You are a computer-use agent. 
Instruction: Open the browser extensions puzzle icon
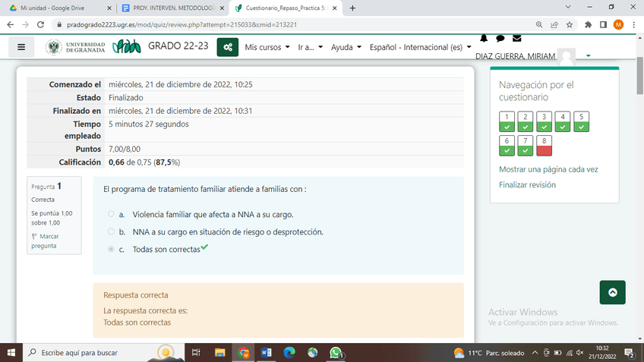point(588,24)
